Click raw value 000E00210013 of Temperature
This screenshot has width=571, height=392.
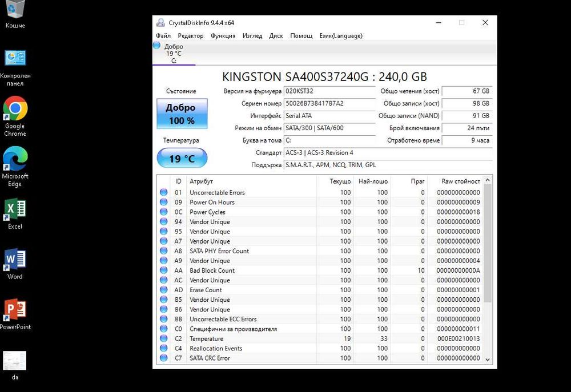[x=459, y=338]
